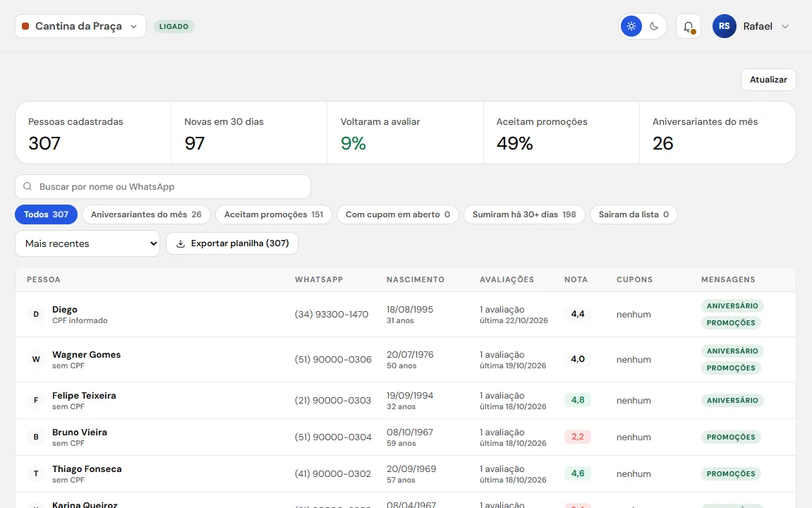Click the 4,8 rating badge for Felipe Teixeira
The height and width of the screenshot is (508, 812).
point(577,400)
